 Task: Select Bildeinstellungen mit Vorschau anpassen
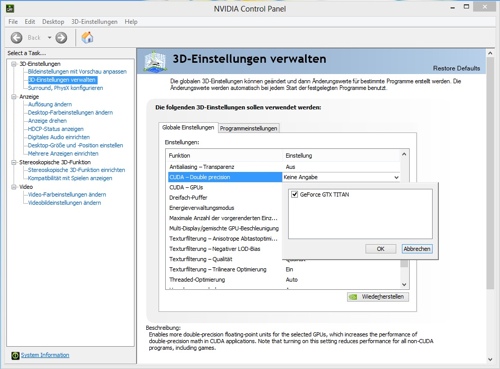click(77, 72)
